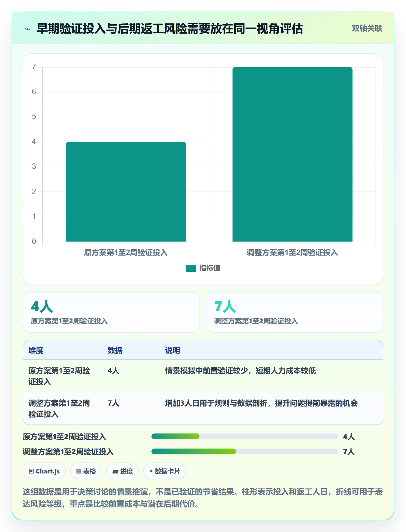Click the grid icon in the 表格 chip
Screen dimensions: 406x532
(79, 471)
